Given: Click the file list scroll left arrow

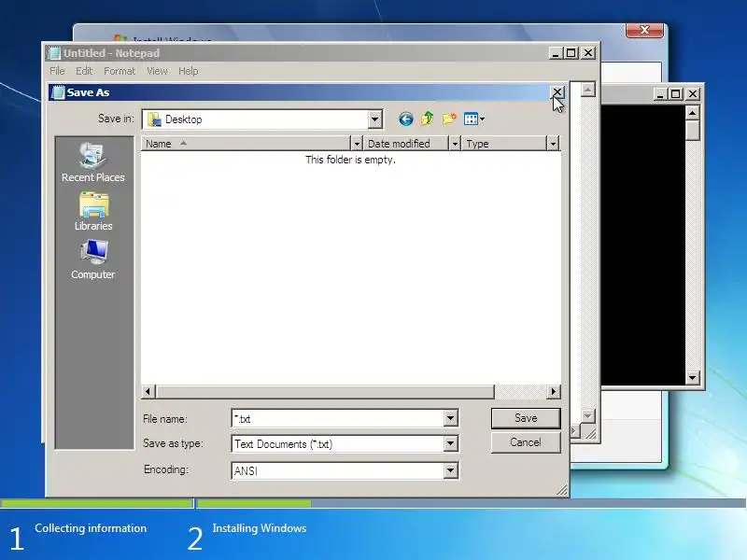Looking at the screenshot, I should click(x=148, y=391).
